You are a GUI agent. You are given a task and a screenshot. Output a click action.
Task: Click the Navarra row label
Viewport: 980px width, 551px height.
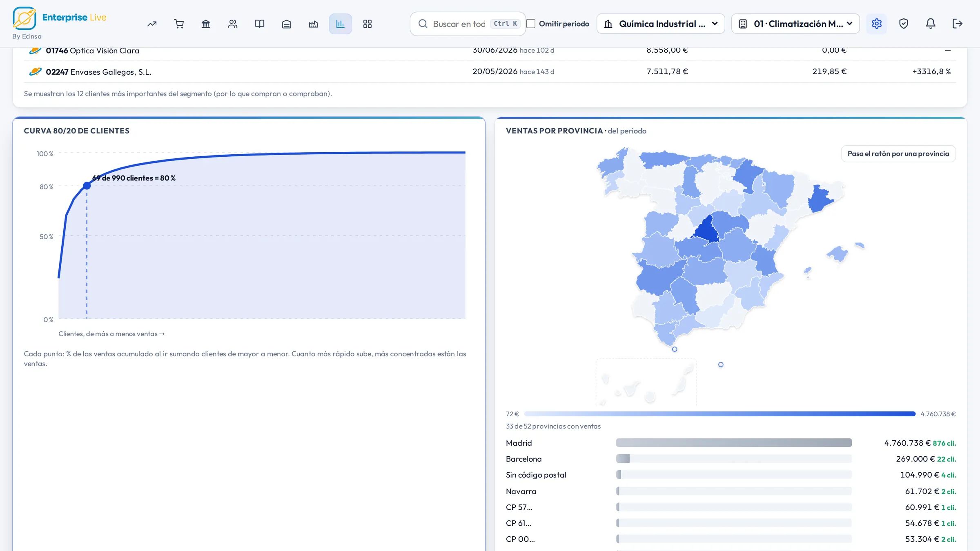(521, 491)
